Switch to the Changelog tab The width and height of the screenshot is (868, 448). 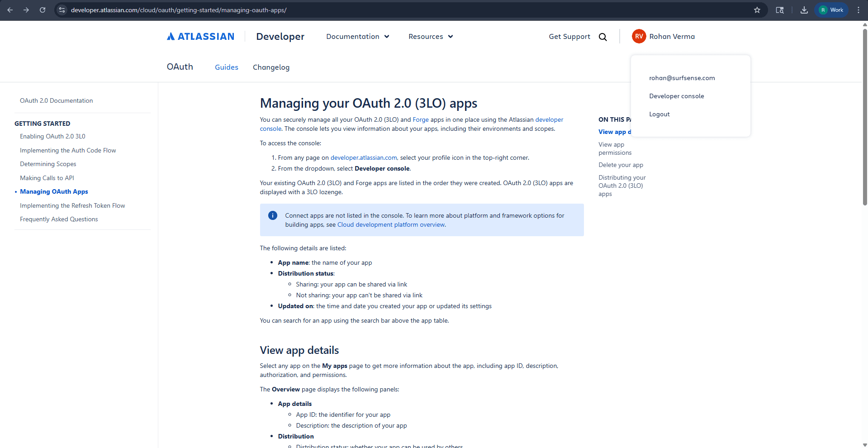(271, 67)
